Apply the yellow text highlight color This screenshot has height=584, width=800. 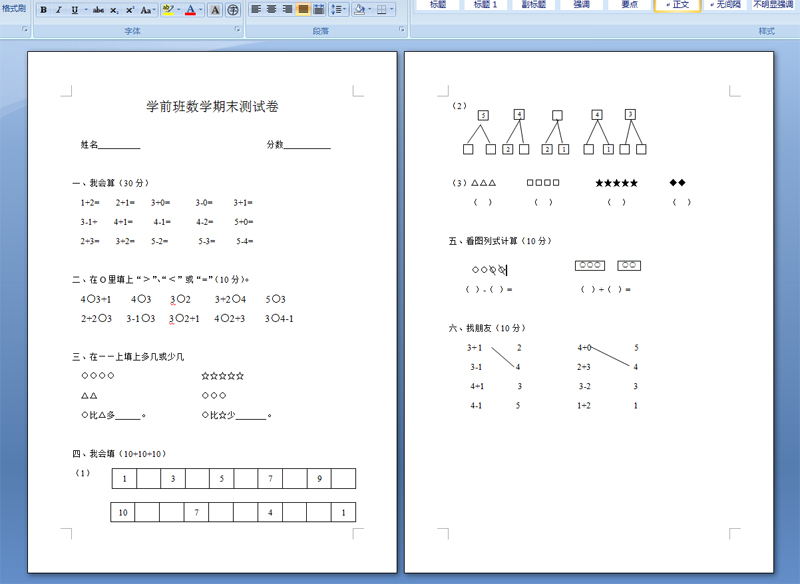[x=168, y=10]
